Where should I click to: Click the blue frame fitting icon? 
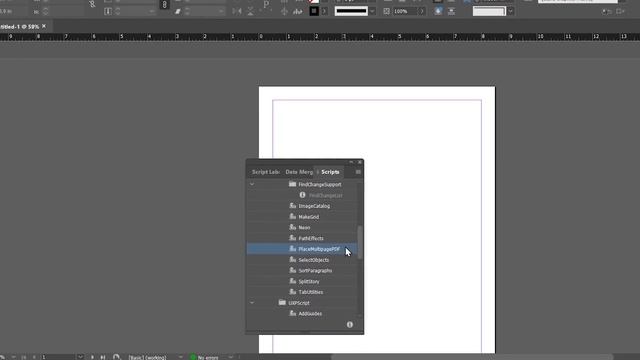tap(438, 11)
